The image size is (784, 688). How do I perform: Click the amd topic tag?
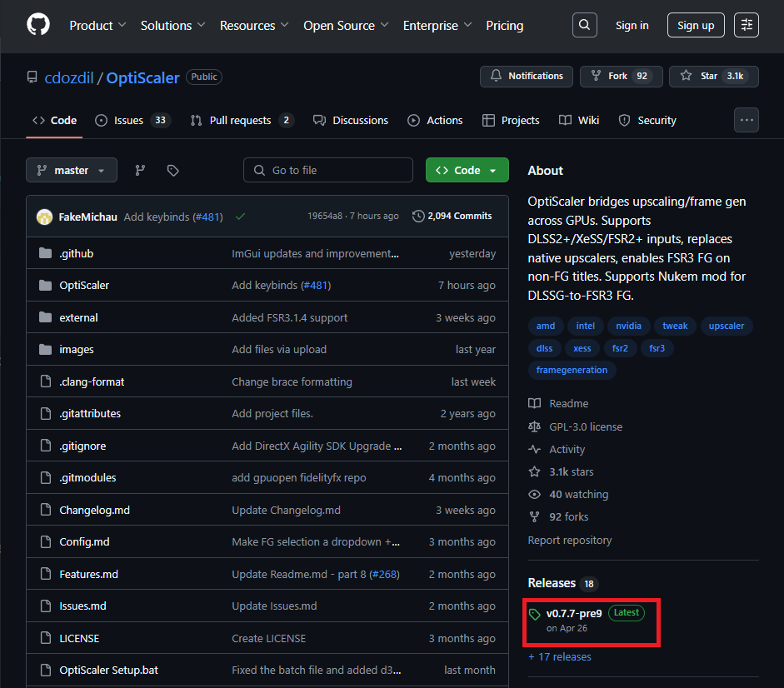(x=546, y=326)
